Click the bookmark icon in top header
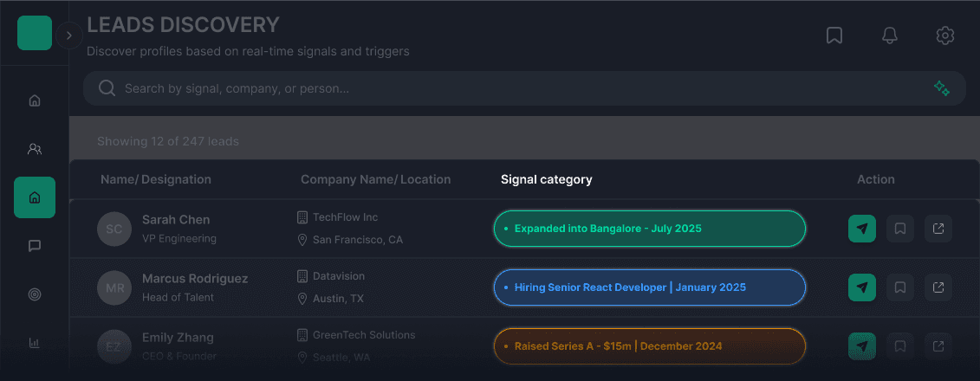The image size is (980, 381). click(834, 36)
